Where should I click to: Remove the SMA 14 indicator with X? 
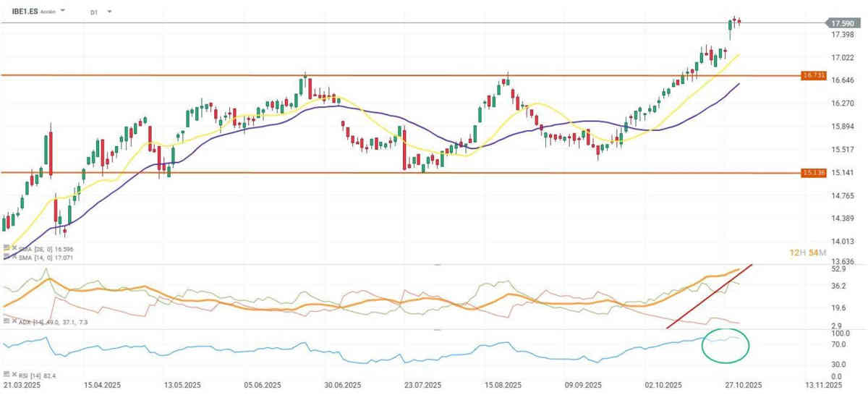13,257
